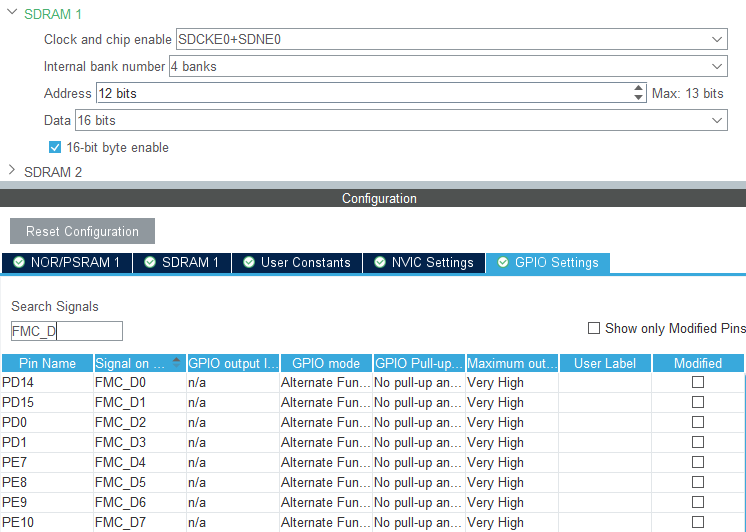
Task: Toggle Modified checkbox for PD15 row
Action: coord(698,402)
